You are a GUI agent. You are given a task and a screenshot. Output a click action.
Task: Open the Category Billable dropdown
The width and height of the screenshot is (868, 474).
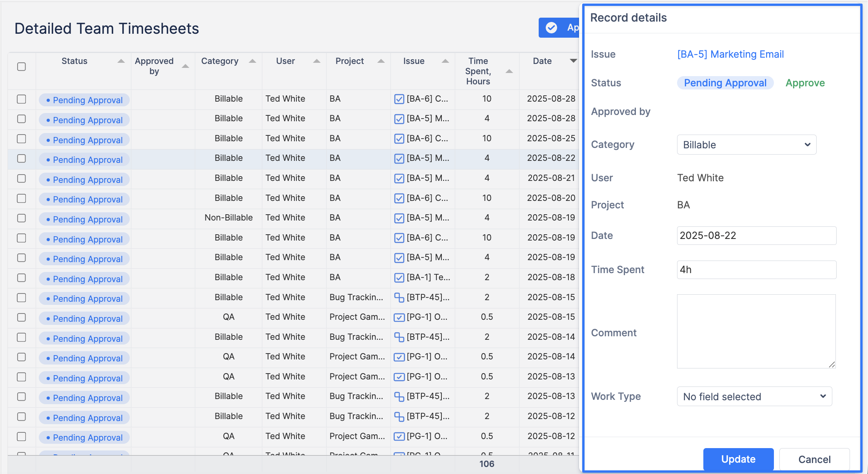point(746,145)
